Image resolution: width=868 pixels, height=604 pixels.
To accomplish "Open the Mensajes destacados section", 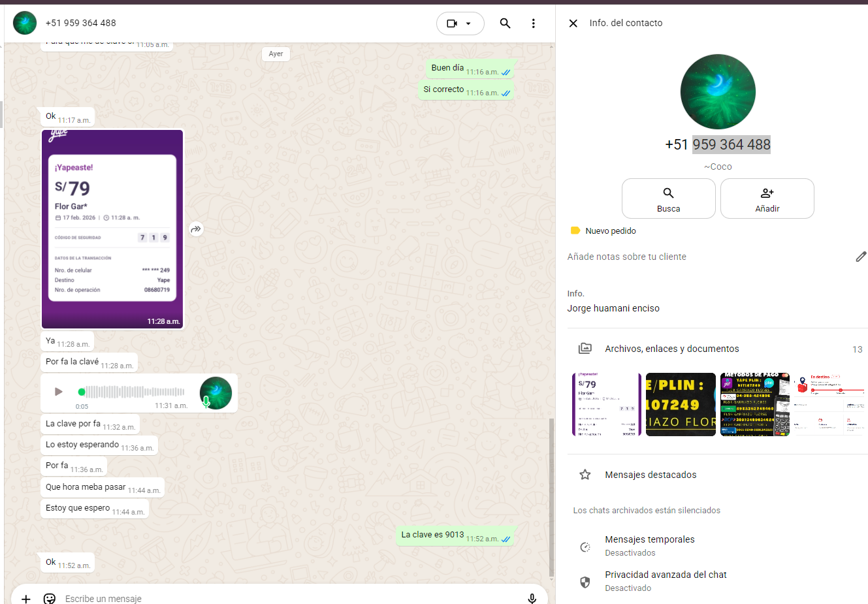I will point(651,475).
